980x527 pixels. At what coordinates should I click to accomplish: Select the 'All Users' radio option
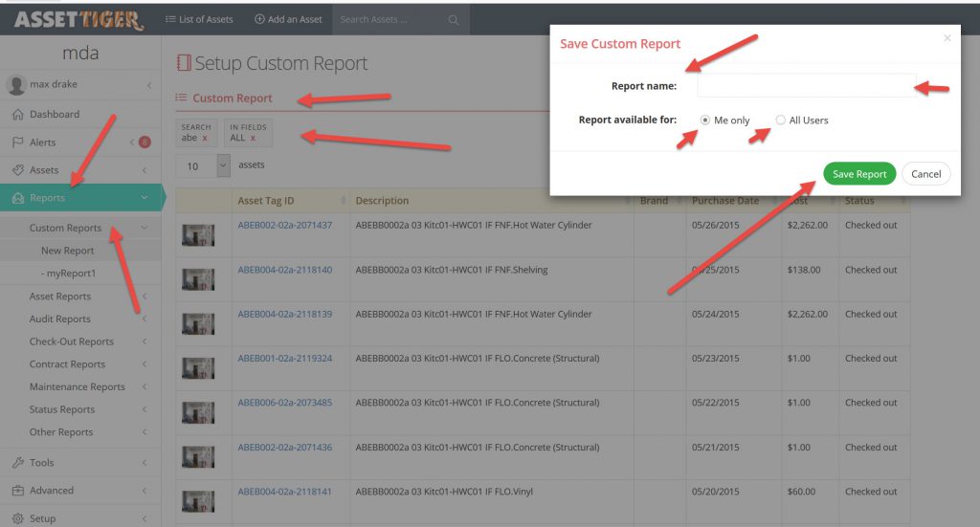point(781,121)
